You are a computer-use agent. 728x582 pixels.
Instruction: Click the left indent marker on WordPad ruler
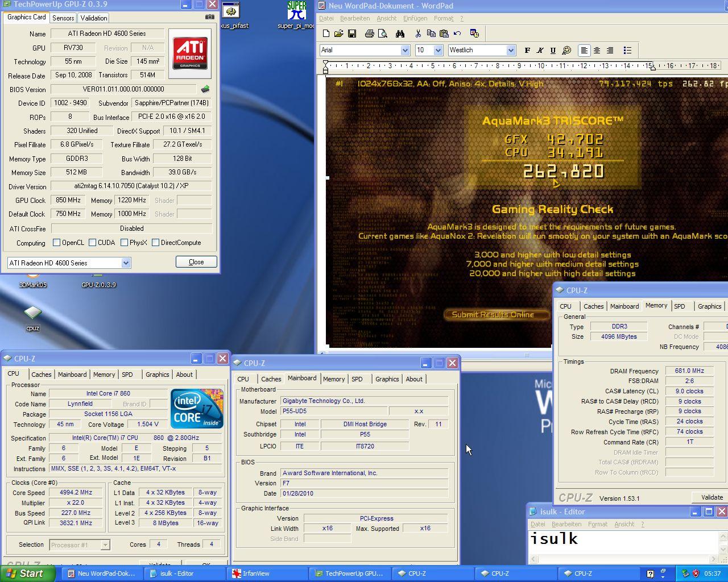point(325,68)
